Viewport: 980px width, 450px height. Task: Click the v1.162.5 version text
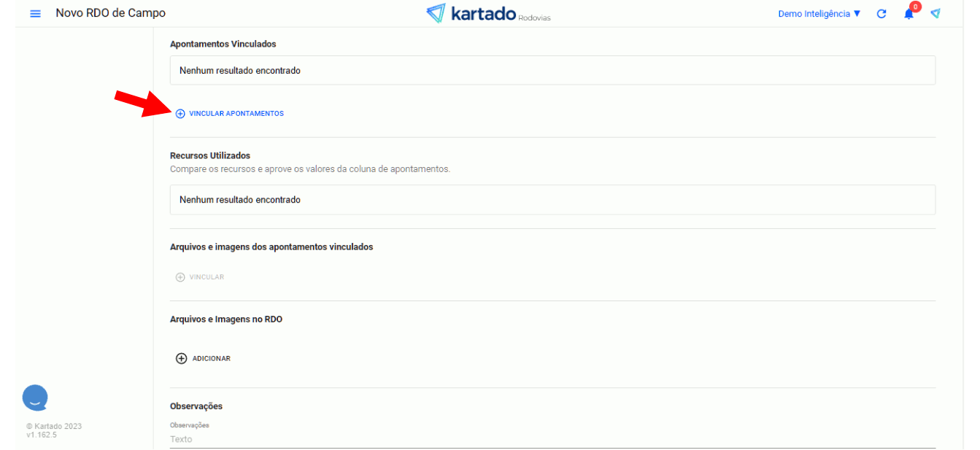pyautogui.click(x=42, y=435)
